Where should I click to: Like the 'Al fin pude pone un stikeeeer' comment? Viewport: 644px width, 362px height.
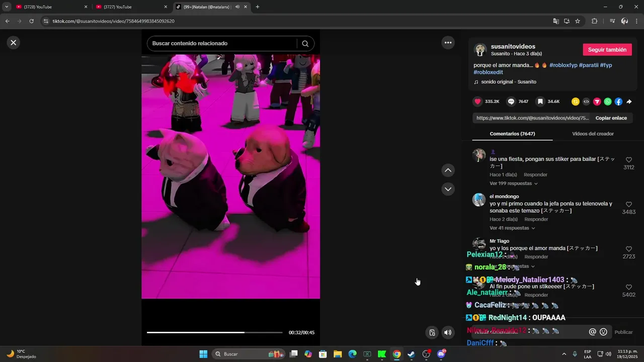(x=629, y=287)
